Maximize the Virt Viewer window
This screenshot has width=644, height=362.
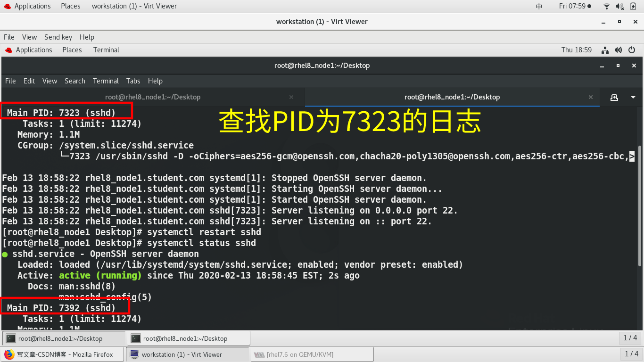[619, 22]
